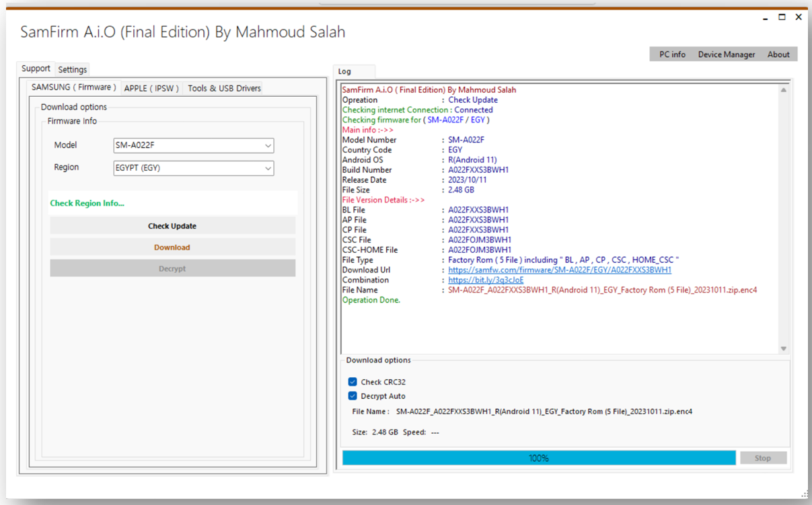Click the EGYPT (EGY) region combo box field
812x505 pixels.
pyautogui.click(x=194, y=168)
